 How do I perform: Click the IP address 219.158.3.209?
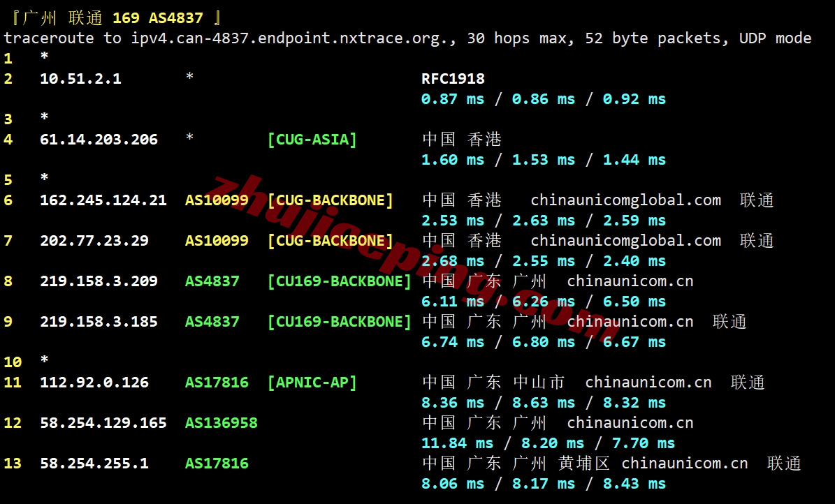[x=99, y=281]
